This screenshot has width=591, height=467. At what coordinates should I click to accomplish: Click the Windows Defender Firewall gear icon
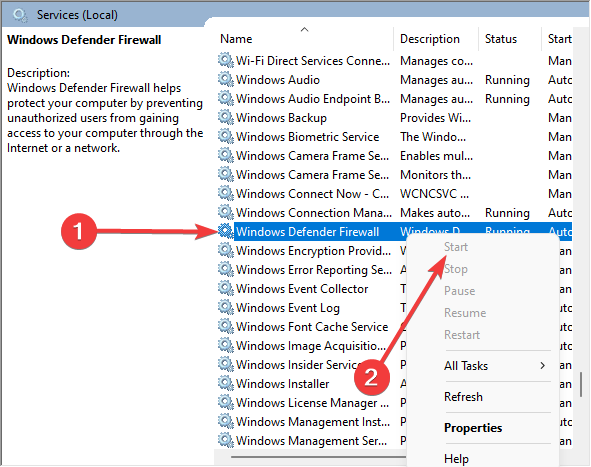click(x=225, y=231)
